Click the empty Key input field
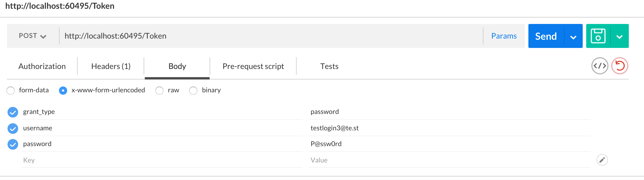The width and height of the screenshot is (644, 180). (161, 160)
